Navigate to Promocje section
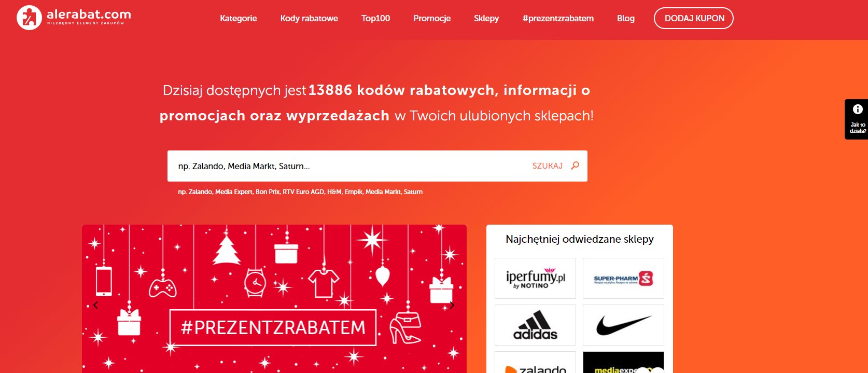Image resolution: width=868 pixels, height=373 pixels. [x=432, y=18]
